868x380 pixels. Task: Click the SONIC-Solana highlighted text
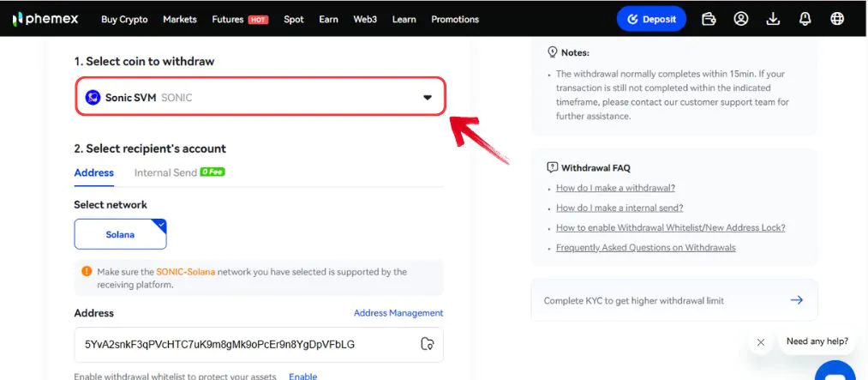[185, 272]
